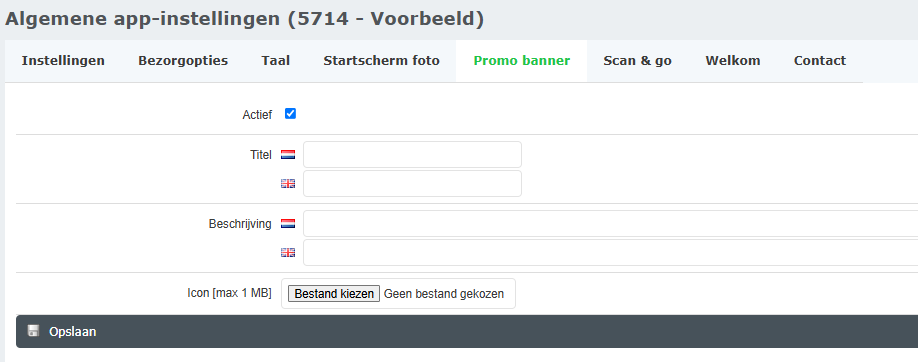Click the UK flag icon under Beschrijving
918x362 pixels.
pos(288,253)
